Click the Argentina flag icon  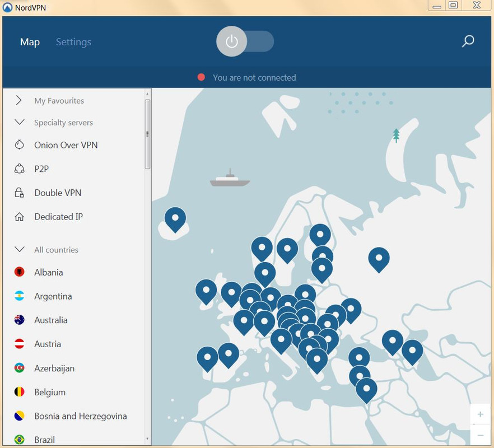tap(19, 296)
